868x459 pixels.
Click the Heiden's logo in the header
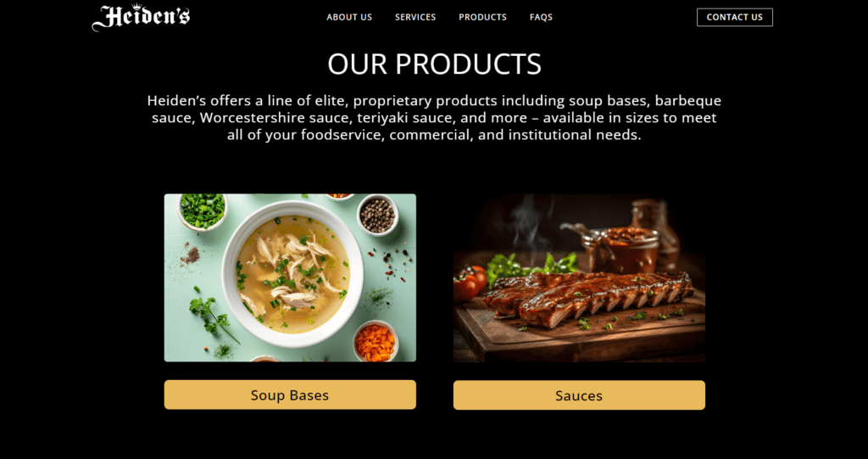142,17
